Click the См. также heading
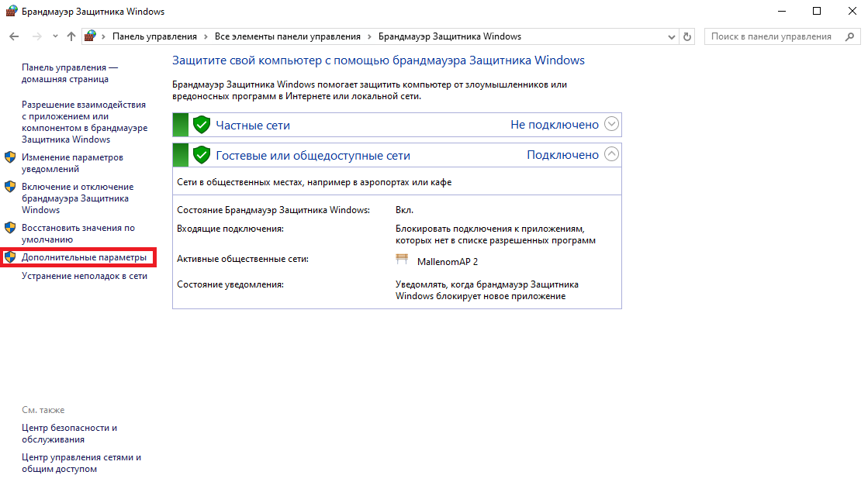Image resolution: width=868 pixels, height=489 pixels. coord(43,410)
